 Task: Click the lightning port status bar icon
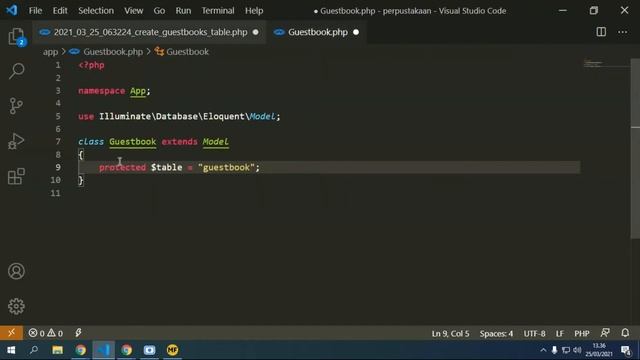tap(78, 333)
